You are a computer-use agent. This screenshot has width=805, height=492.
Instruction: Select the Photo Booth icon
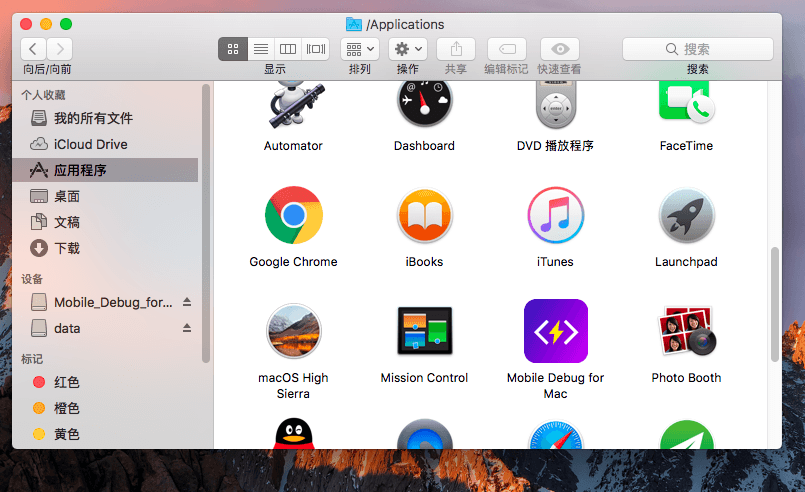(686, 331)
